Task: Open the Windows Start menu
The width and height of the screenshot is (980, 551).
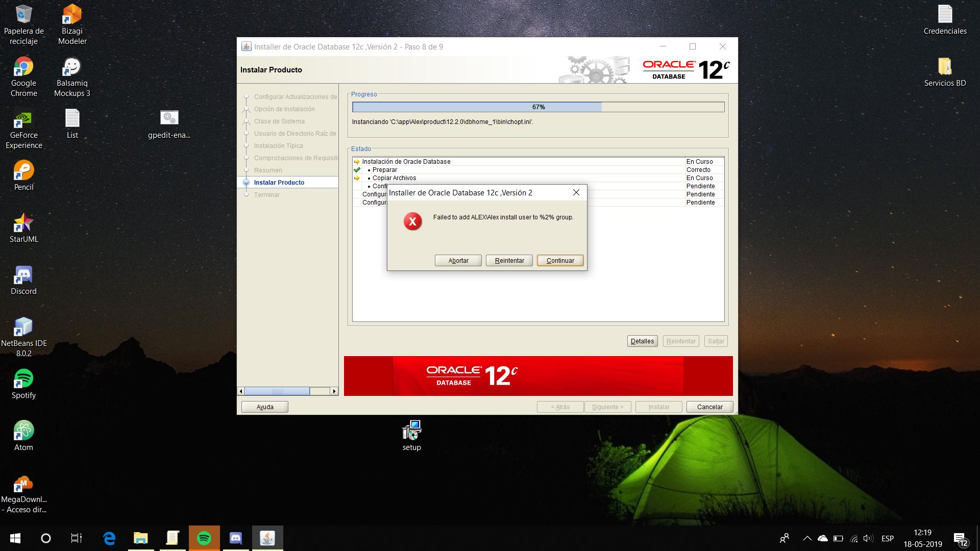Action: coord(15,538)
